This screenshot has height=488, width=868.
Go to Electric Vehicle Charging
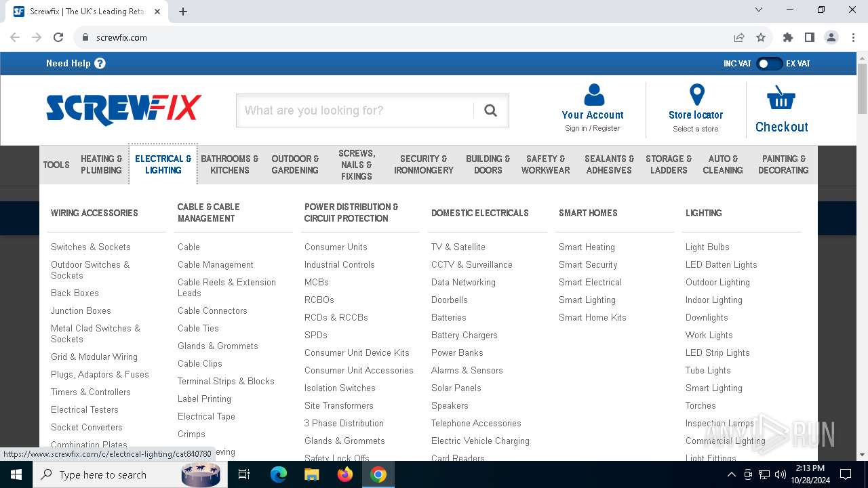tap(480, 441)
